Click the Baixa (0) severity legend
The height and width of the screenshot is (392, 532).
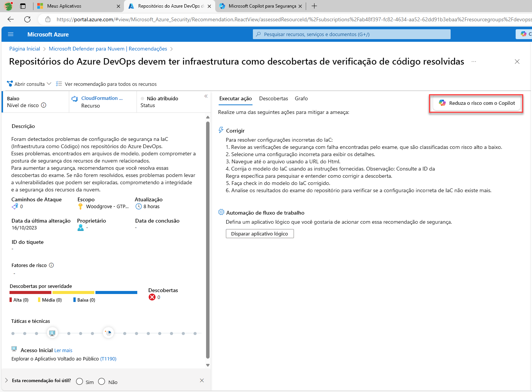[84, 300]
